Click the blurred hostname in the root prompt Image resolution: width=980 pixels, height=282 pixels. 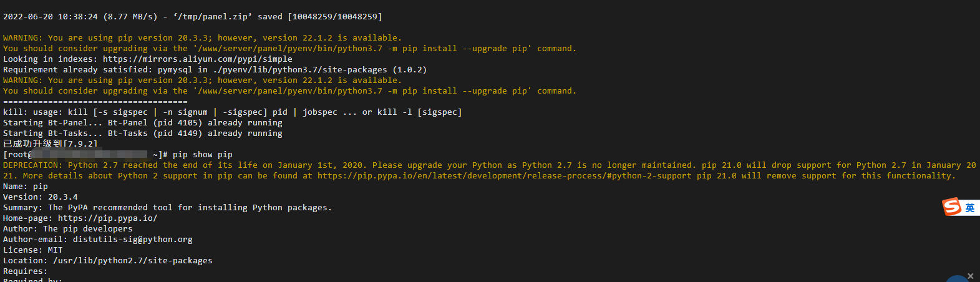pos(88,154)
